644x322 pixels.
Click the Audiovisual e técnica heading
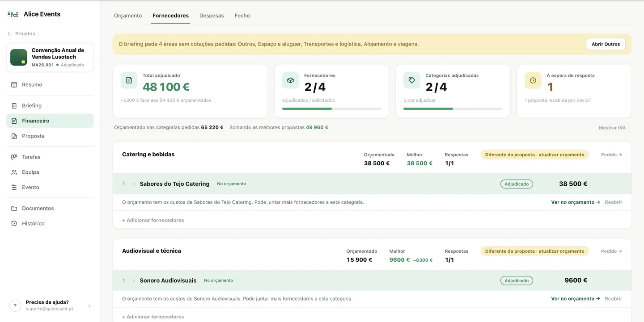152,251
